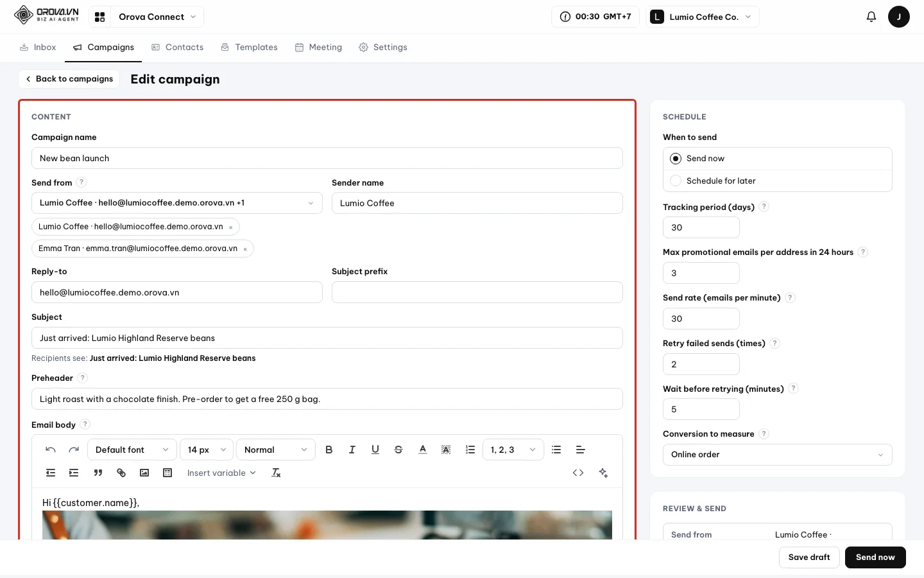
Task: Click the Save draft button
Action: tap(809, 557)
